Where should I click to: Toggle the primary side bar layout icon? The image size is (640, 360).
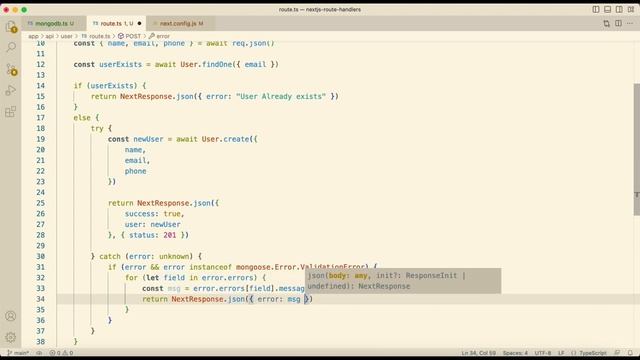596,9
